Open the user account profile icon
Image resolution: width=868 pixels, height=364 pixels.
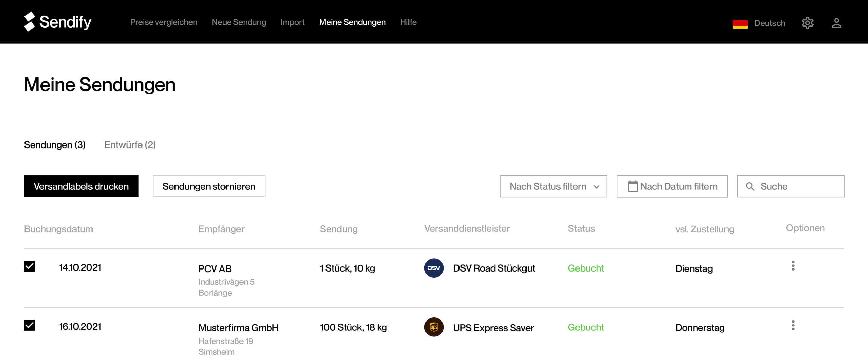(x=836, y=23)
